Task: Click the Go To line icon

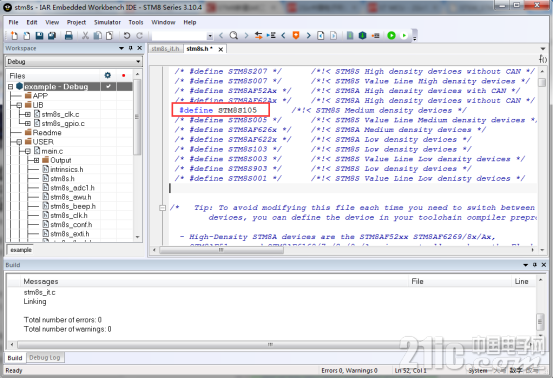Action: (x=271, y=36)
